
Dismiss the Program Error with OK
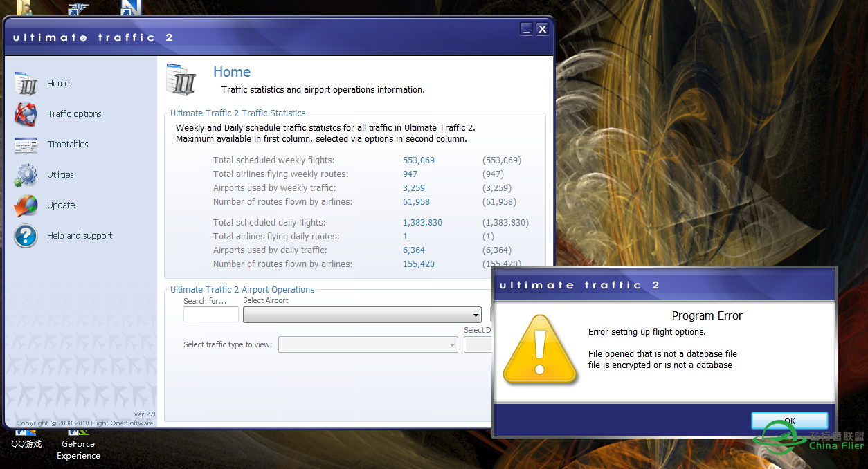[x=790, y=421]
